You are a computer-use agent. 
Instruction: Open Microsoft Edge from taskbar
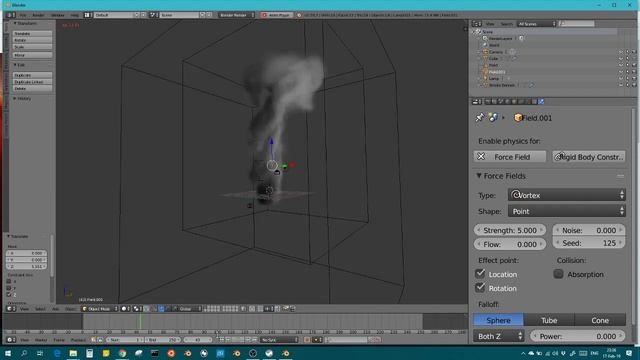click(x=57, y=353)
